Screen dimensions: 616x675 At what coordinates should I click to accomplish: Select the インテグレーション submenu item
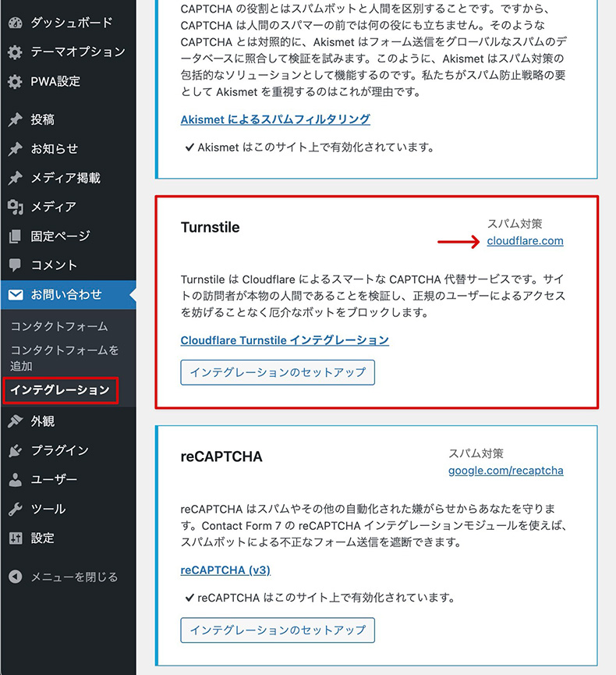pyautogui.click(x=60, y=390)
